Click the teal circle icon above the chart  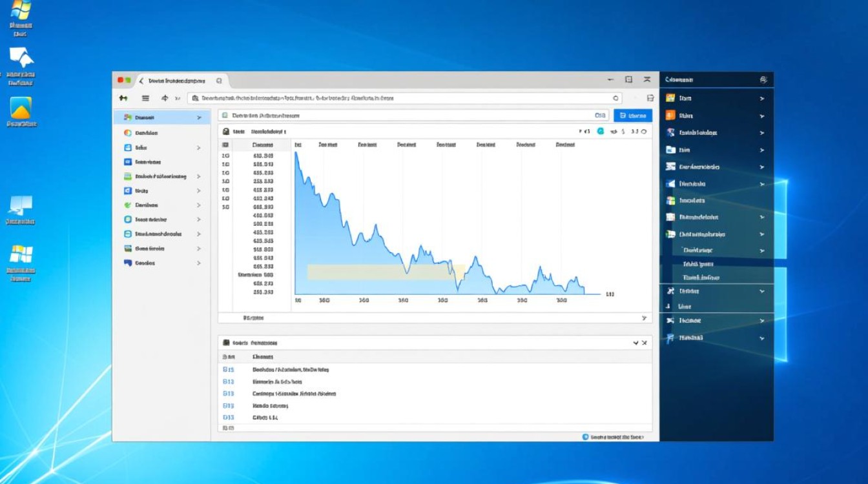coord(601,131)
